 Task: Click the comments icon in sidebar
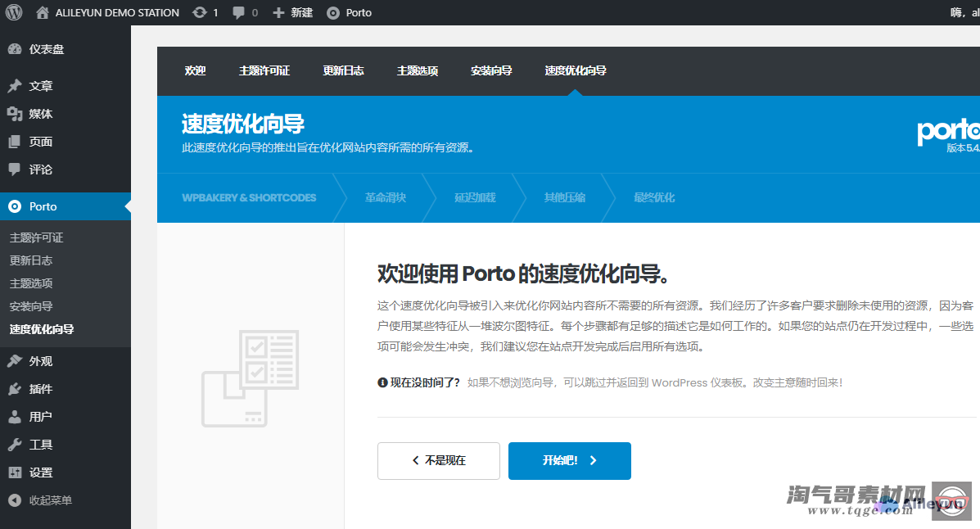[15, 170]
